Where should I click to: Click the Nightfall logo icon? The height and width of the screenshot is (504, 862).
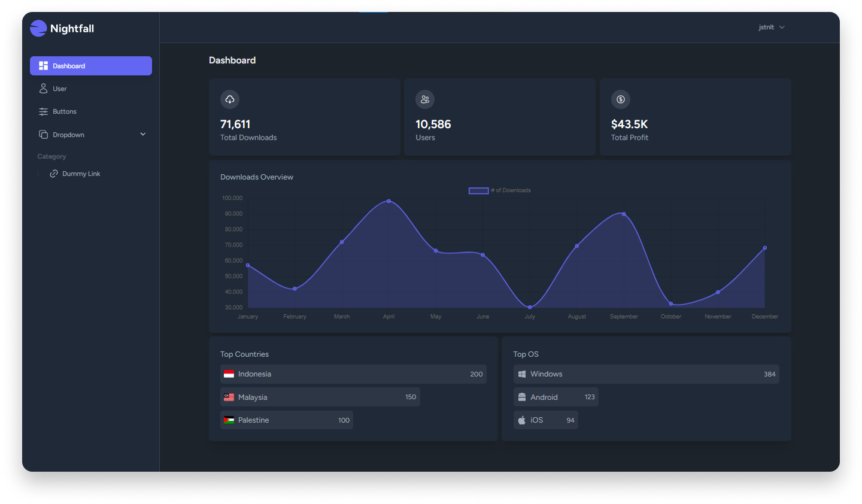click(x=38, y=28)
